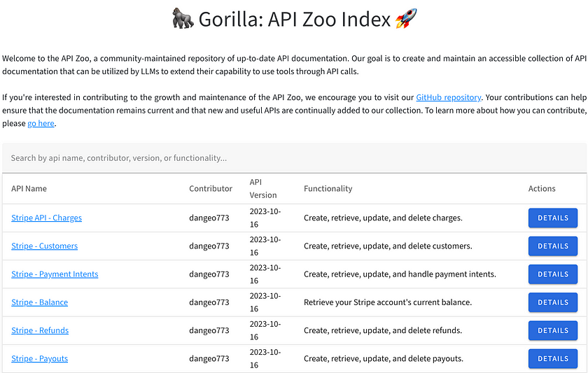Click contributor dangeo773 in the Charges row
This screenshot has width=588, height=373.
pyautogui.click(x=209, y=218)
